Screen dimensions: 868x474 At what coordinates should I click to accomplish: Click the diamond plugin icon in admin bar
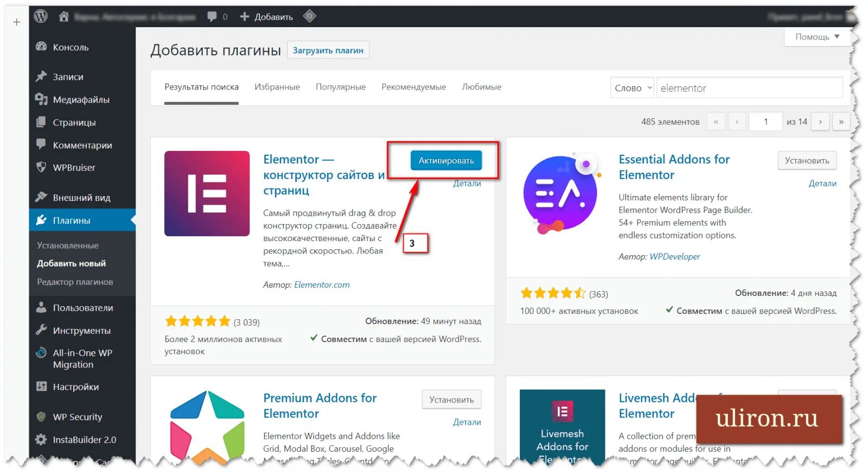[309, 16]
